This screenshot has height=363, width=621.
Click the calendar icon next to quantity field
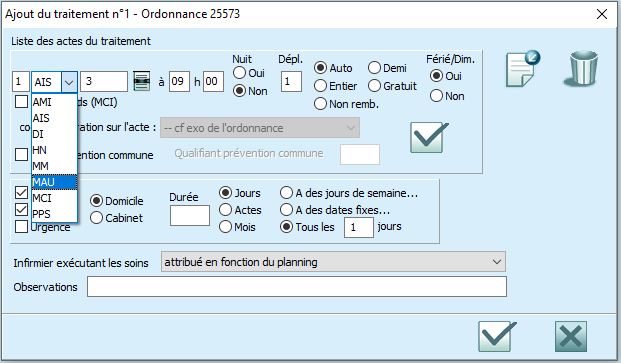click(142, 81)
